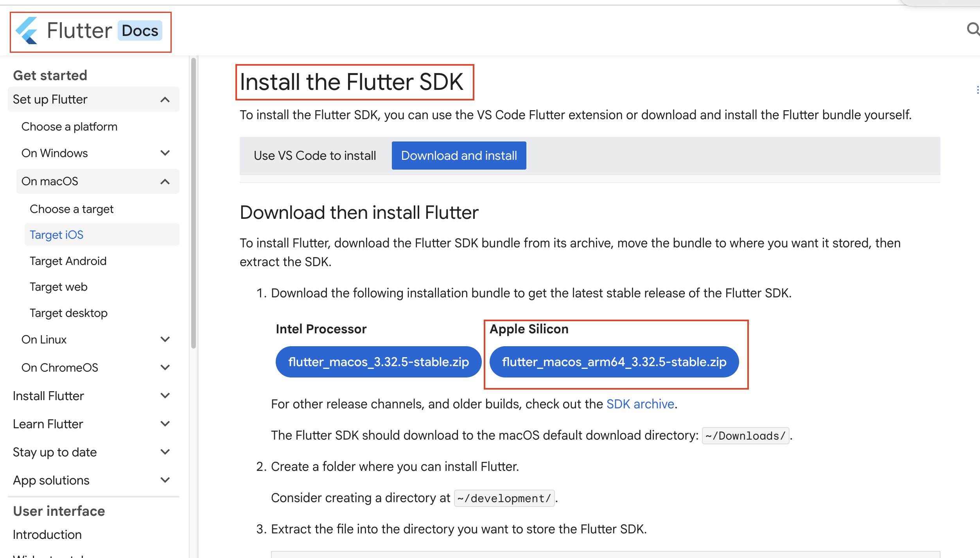Open the search
The height and width of the screenshot is (558, 980).
(973, 29)
